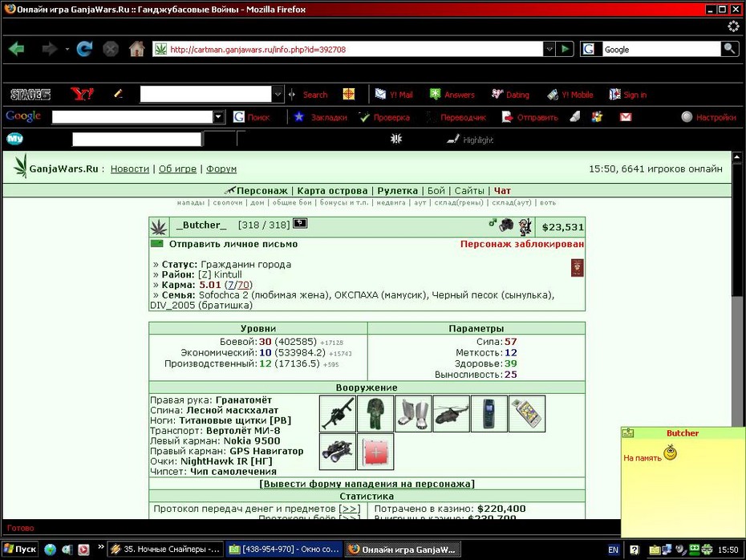Open the Yahoo Y! toolbar logo
Viewport: 746px width, 560px height.
(83, 94)
